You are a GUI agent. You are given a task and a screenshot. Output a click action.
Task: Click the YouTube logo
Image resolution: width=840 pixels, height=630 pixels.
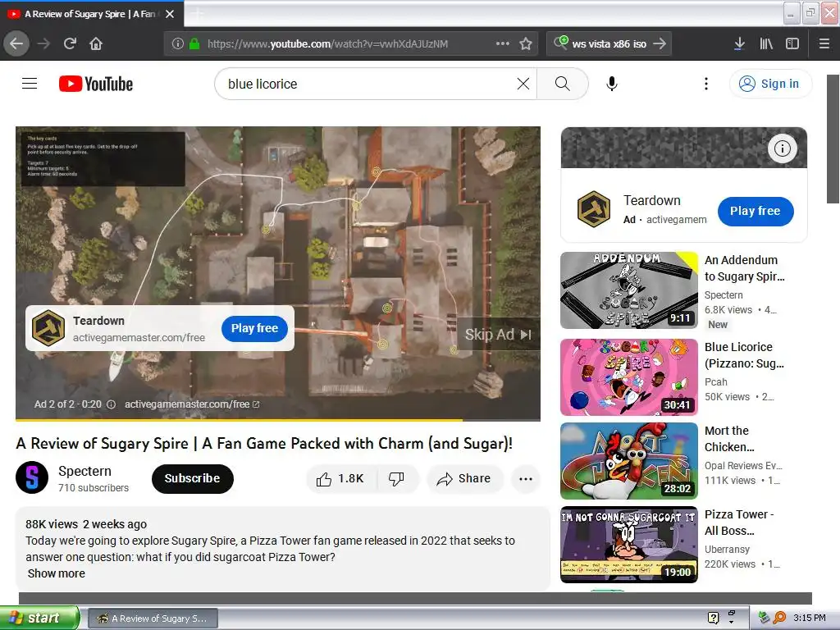pyautogui.click(x=96, y=84)
